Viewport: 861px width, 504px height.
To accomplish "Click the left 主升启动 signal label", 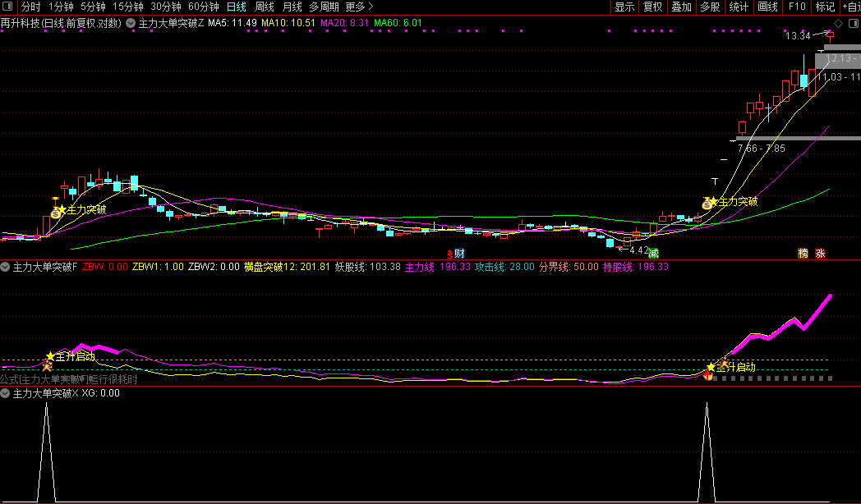I will pos(71,356).
